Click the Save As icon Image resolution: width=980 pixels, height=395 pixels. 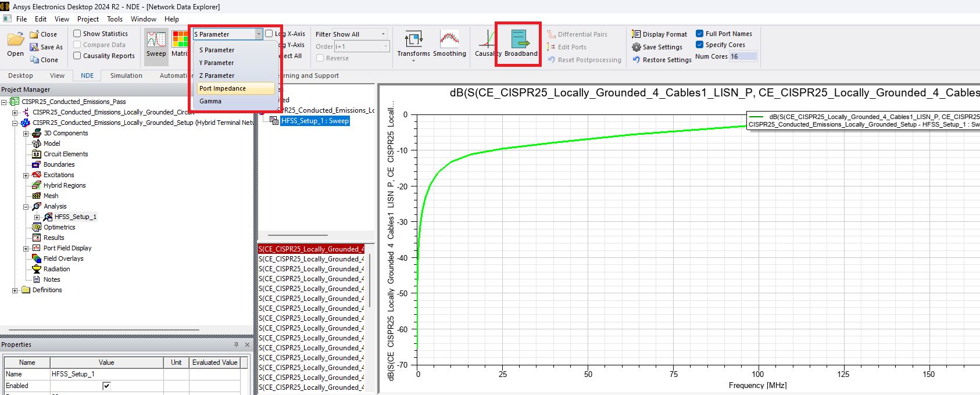pos(34,47)
